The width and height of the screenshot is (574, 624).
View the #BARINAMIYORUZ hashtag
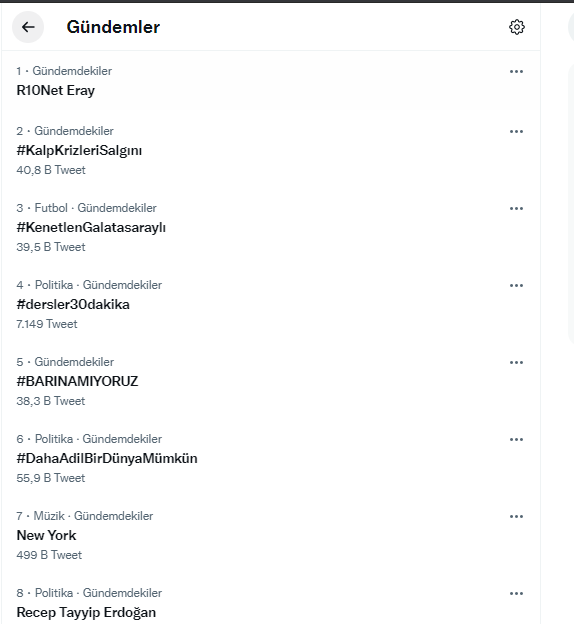pos(271,381)
